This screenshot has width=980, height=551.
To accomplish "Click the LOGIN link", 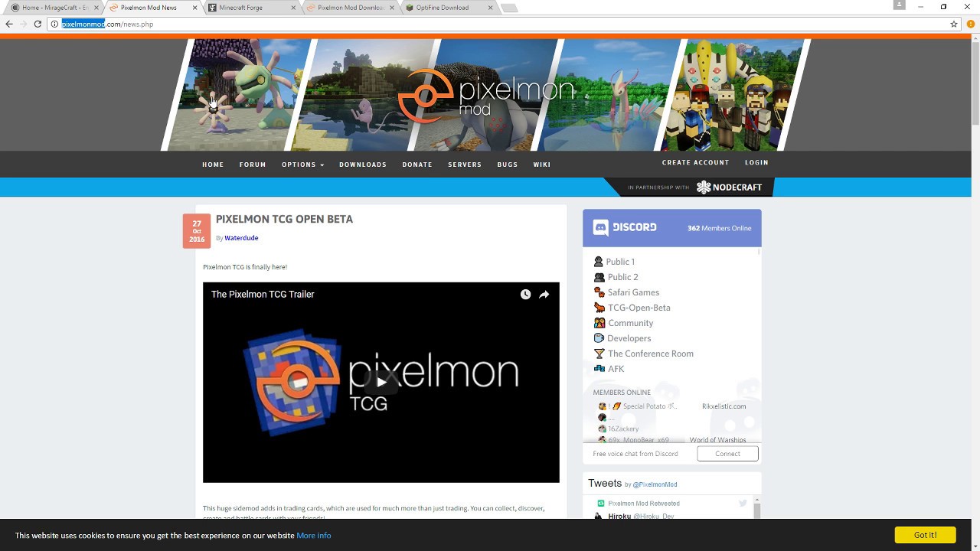I will [x=756, y=162].
